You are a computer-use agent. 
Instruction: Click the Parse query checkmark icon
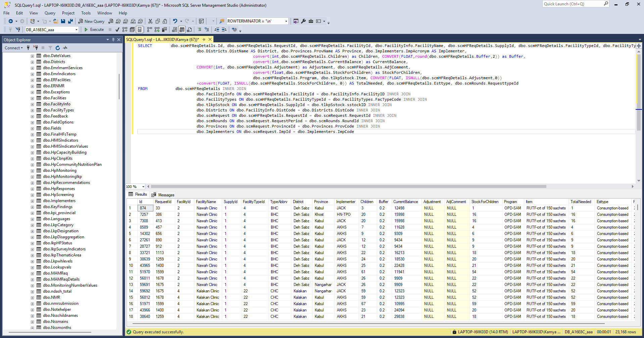coord(117,30)
